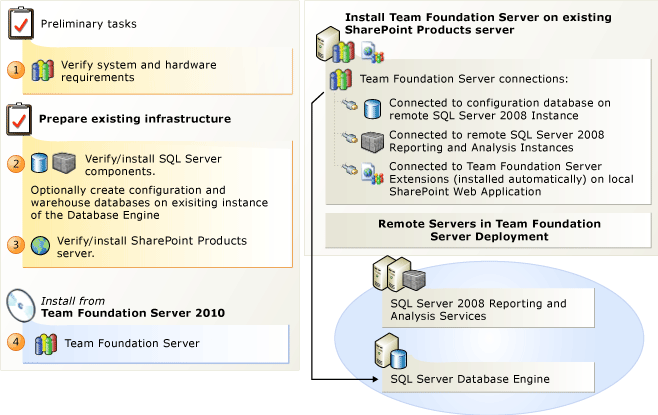Image resolution: width=658 pixels, height=415 pixels.
Task: Click the people icon beside step 4 Team Foundation Server
Action: coord(46,344)
